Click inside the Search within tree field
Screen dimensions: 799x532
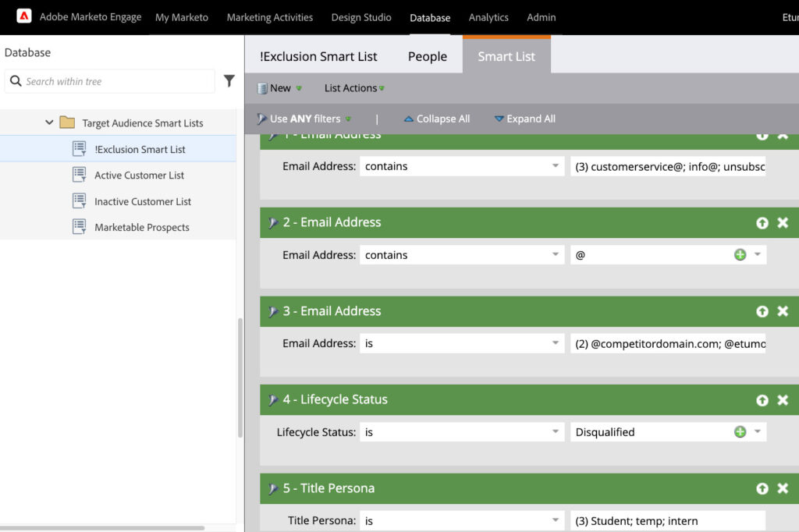[x=109, y=81]
